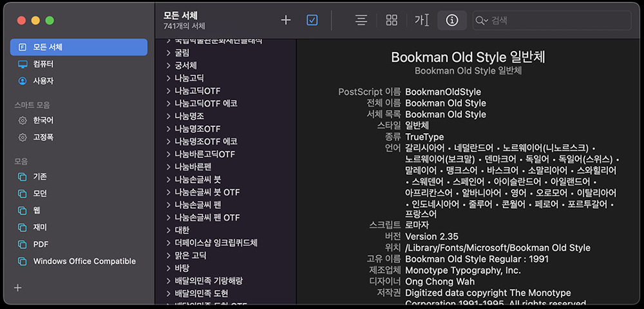The height and width of the screenshot is (309, 644).
Task: Select the 더페이스샵 잉크립퀴드체 font row
Action: click(225, 243)
